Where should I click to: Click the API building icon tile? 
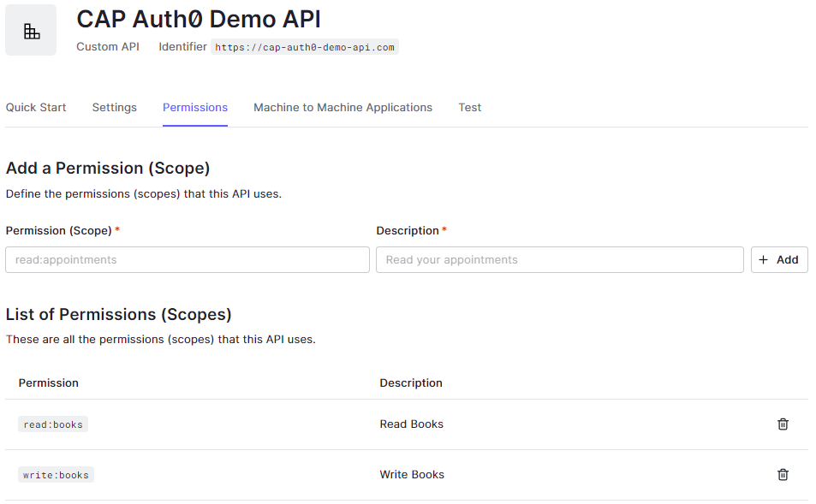pyautogui.click(x=31, y=31)
